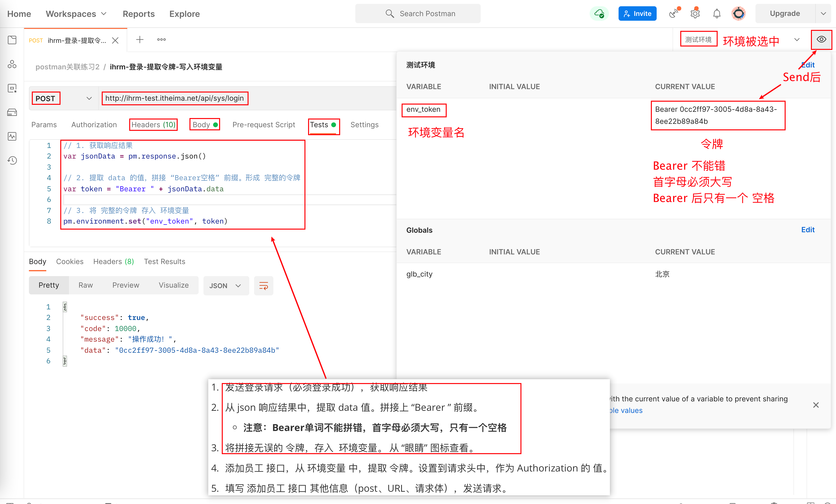
Task: Switch to the Authorization tab
Action: point(94,125)
